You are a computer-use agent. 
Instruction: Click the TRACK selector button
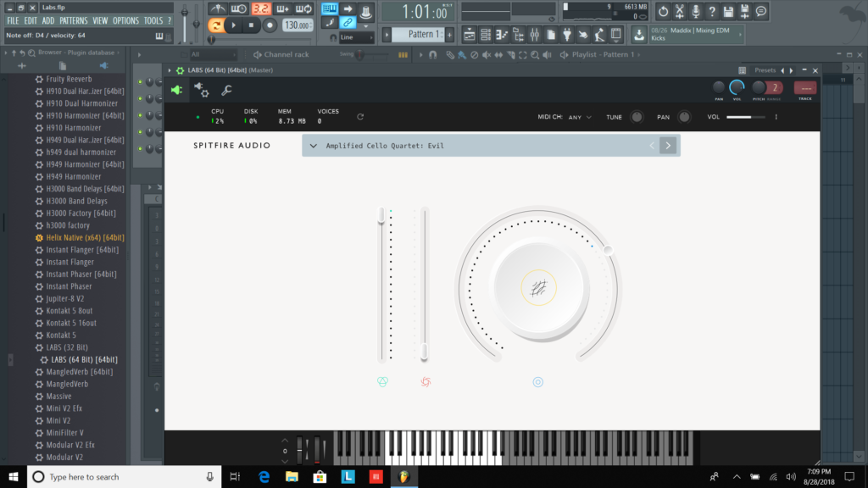point(805,88)
